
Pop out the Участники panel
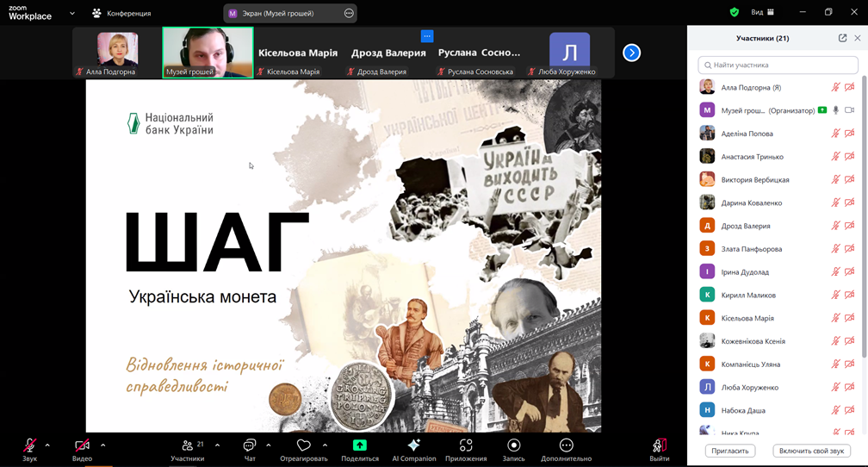(x=842, y=38)
